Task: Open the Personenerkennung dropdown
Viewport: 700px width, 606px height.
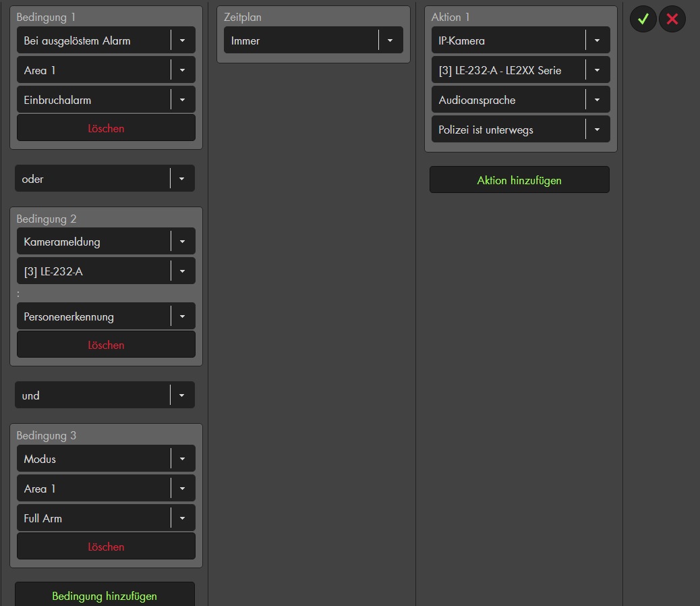Action: (106, 316)
